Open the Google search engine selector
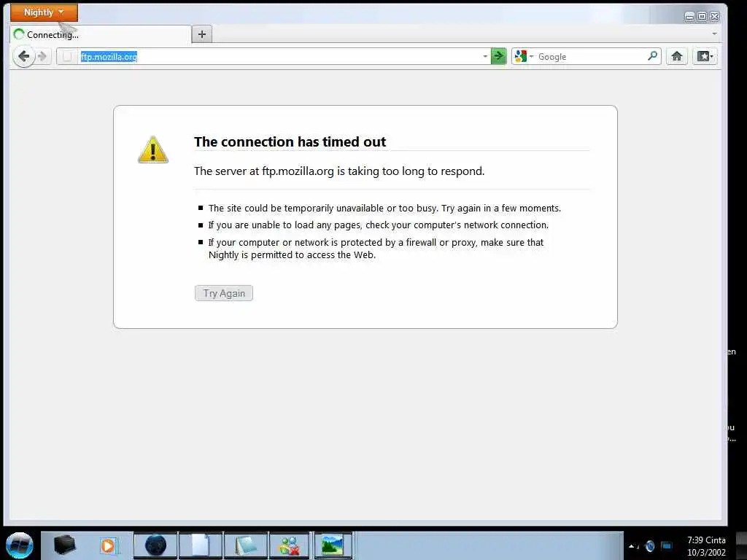Screen dimensions: 747x560 coord(524,57)
